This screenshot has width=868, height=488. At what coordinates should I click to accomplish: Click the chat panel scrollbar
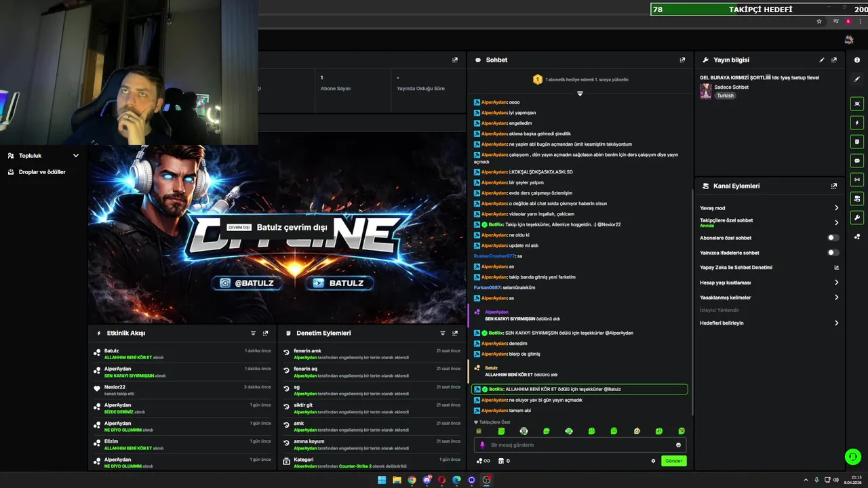692,301
